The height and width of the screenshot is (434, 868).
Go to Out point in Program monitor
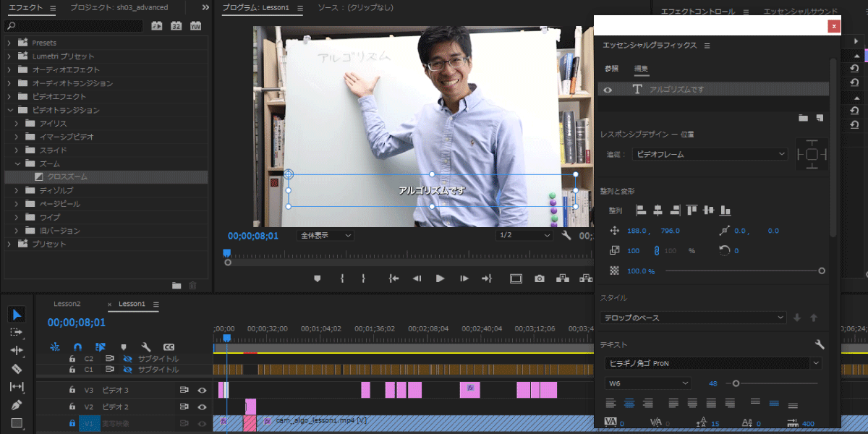(487, 278)
